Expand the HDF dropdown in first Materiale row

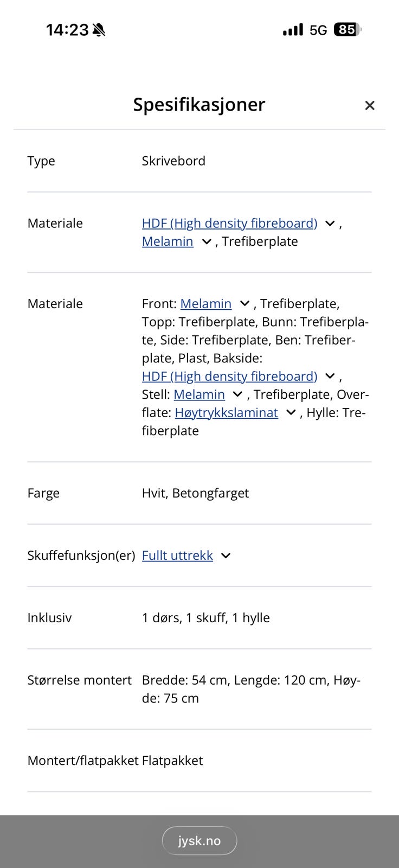tap(330, 223)
